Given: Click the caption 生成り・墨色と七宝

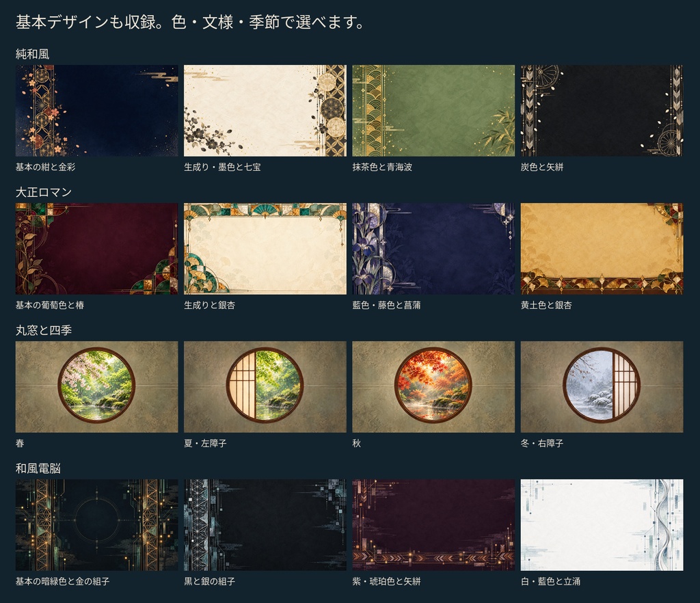Looking at the screenshot, I should click(x=222, y=167).
